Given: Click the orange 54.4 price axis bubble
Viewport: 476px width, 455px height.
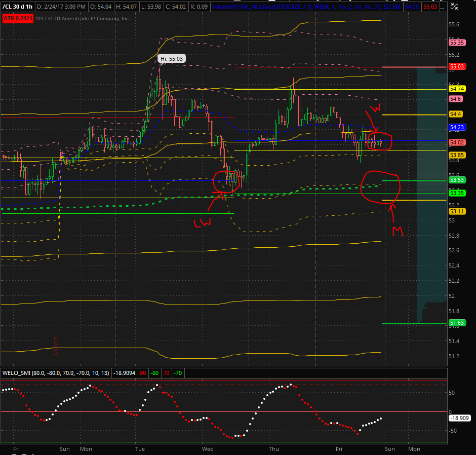Looking at the screenshot, I should (x=455, y=114).
